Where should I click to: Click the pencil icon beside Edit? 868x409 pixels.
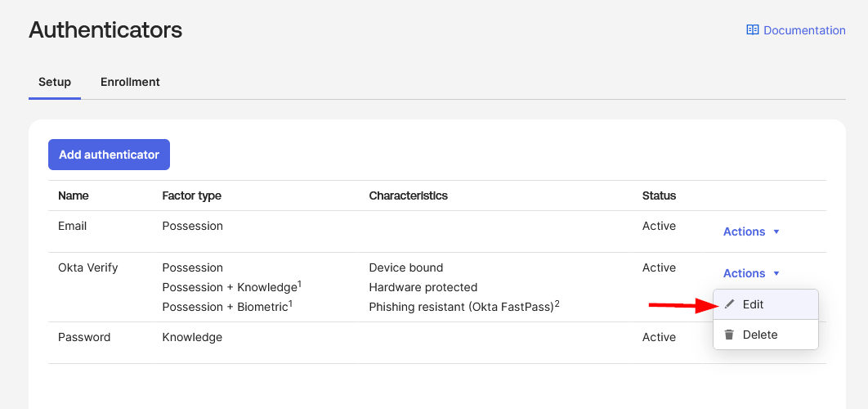(x=730, y=304)
